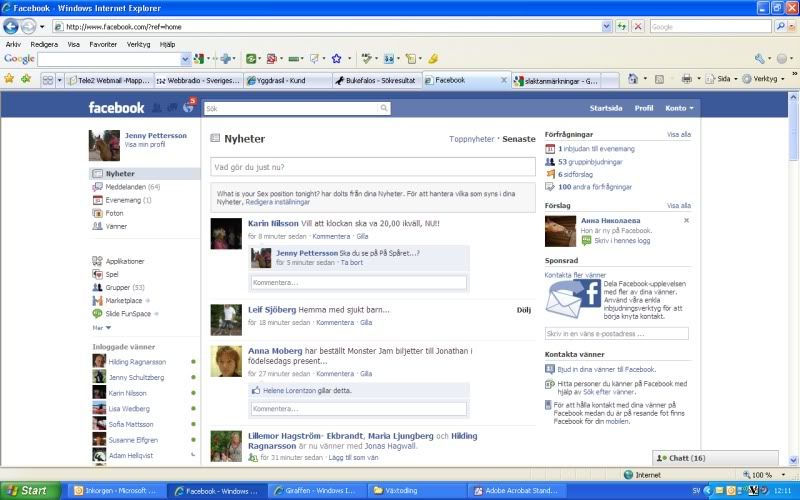Click the Facebook notifications globe icon
Image resolution: width=800 pixels, height=500 pixels.
point(189,107)
